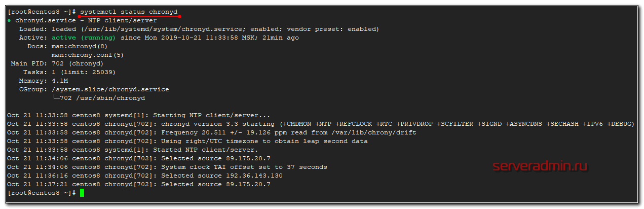Click the chronyd version 3.3 starting text
644x209 pixels.
pos(218,124)
